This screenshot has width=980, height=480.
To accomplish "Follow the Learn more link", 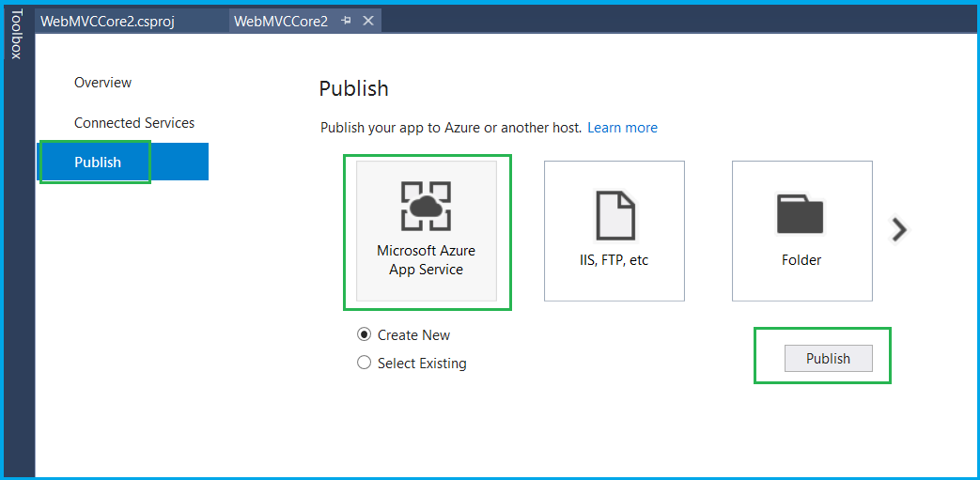I will click(623, 128).
